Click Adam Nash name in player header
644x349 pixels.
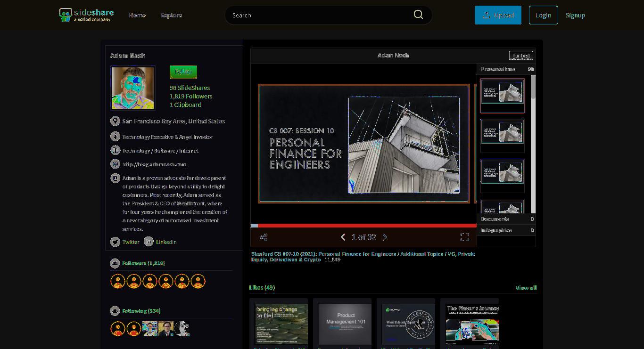393,56
